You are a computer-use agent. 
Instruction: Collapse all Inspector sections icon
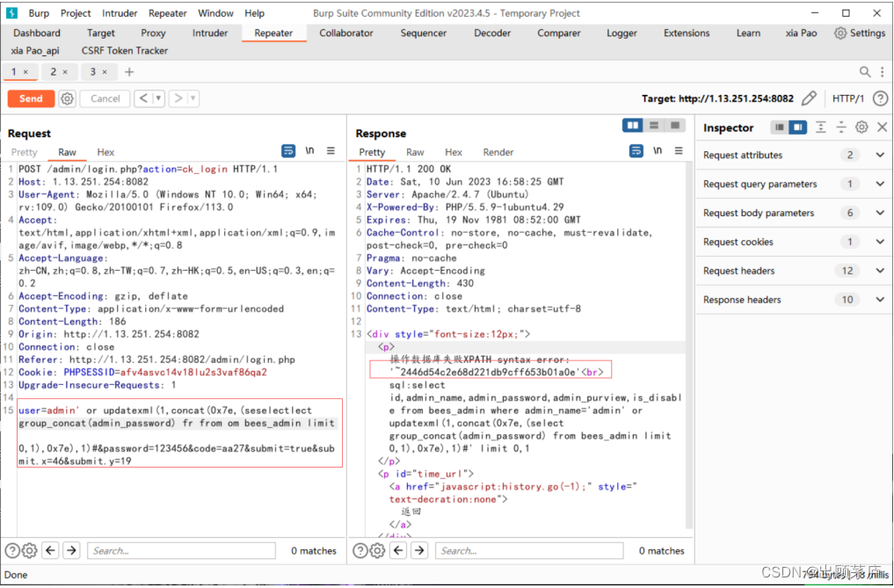pyautogui.click(x=841, y=127)
